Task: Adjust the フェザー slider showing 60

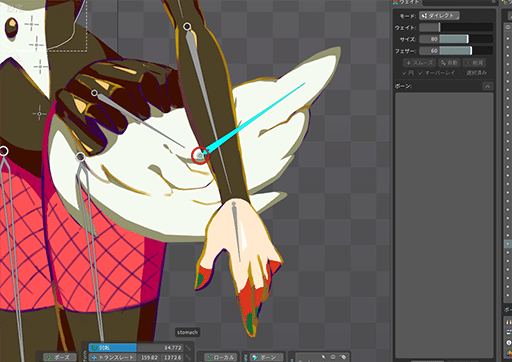Action: (456, 51)
